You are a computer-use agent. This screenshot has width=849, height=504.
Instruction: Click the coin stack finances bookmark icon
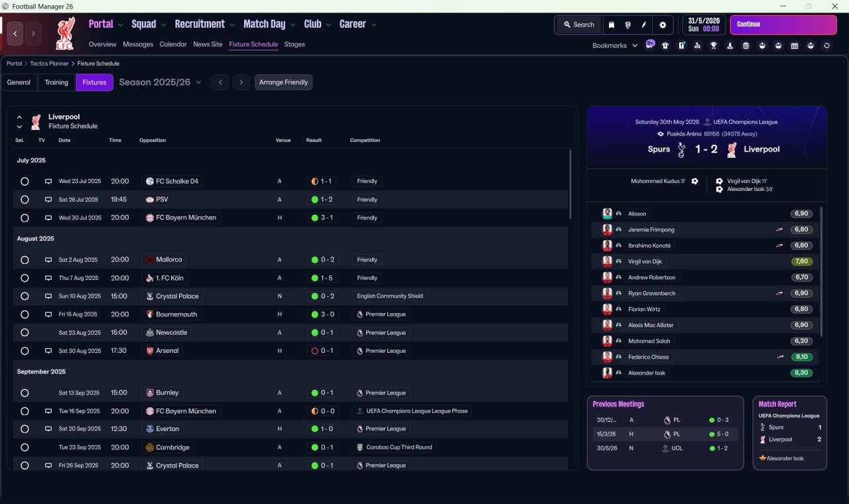746,46
